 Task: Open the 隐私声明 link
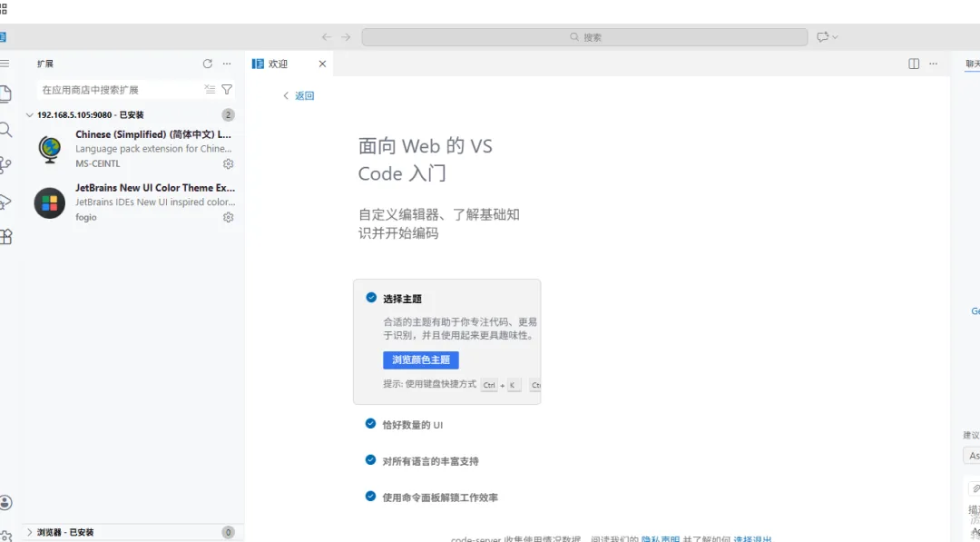coord(660,539)
